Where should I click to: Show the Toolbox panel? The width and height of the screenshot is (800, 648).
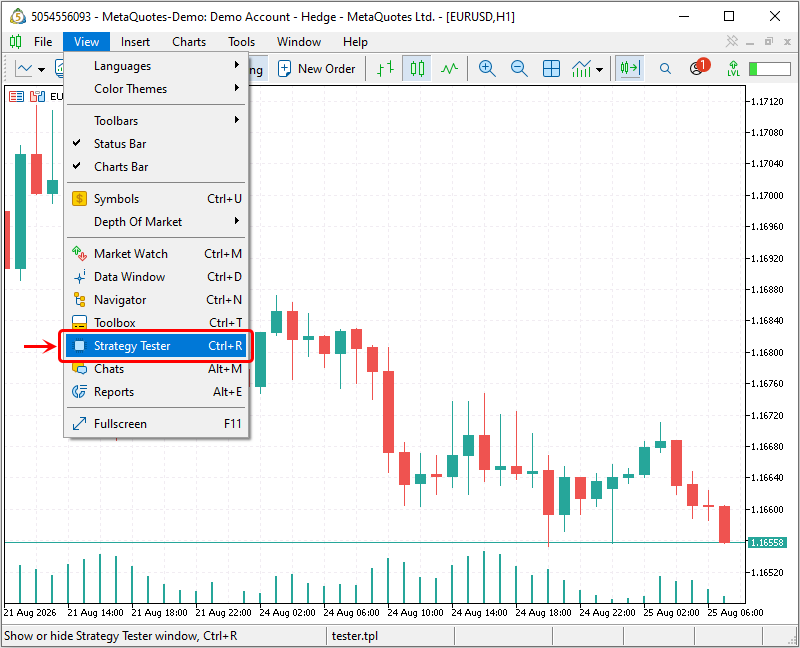click(156, 322)
